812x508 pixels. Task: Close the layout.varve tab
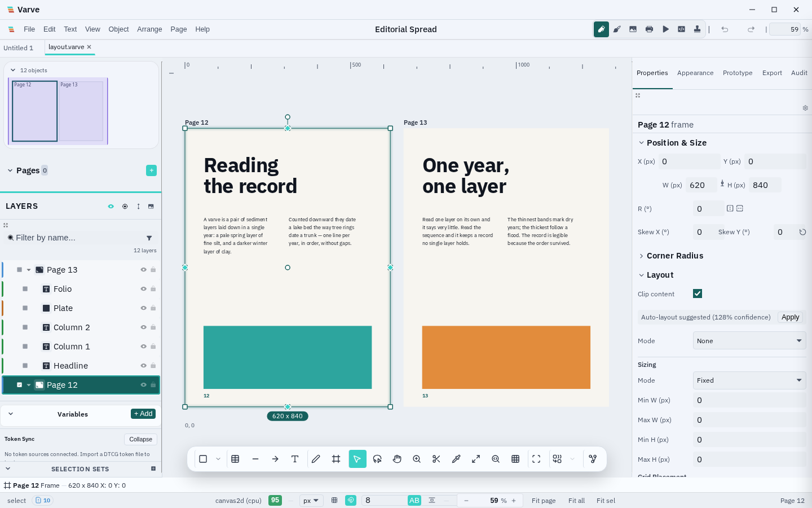click(x=89, y=47)
